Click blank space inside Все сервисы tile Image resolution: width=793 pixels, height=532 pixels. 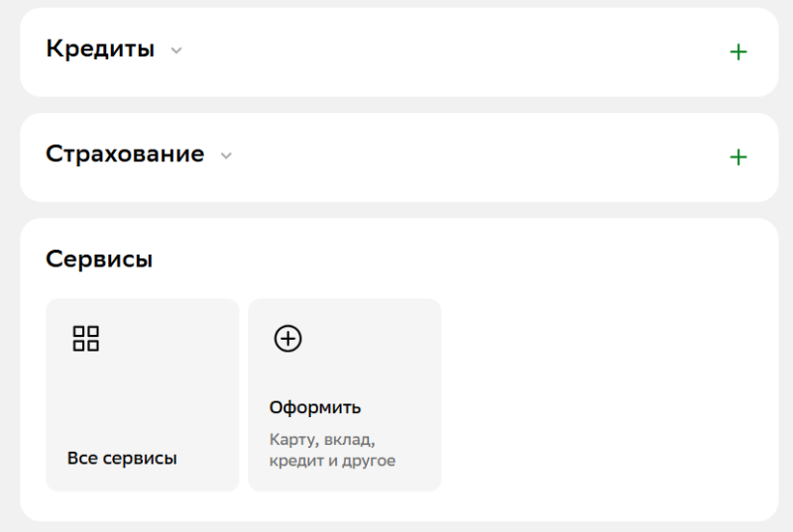[159, 396]
